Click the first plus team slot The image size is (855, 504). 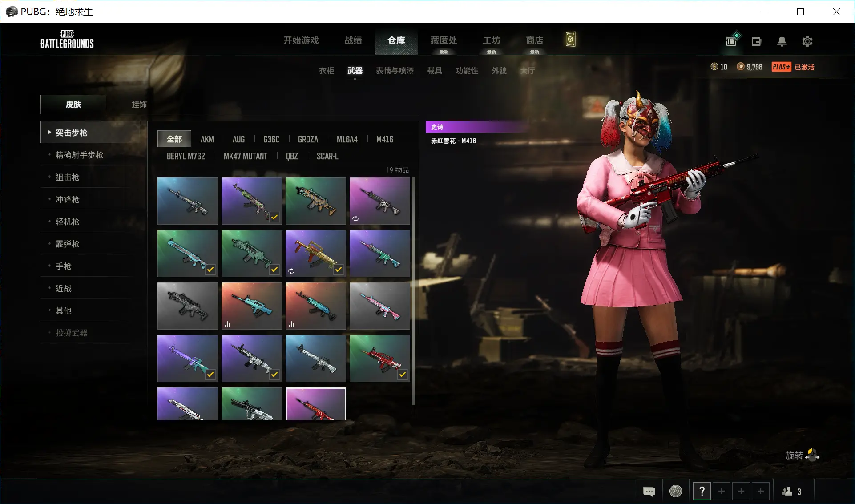coord(722,491)
